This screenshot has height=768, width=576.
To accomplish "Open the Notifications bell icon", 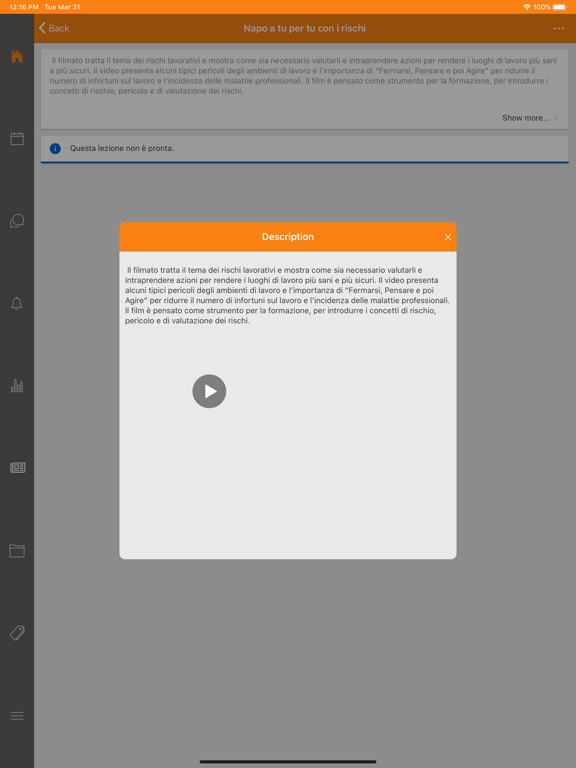I will (x=17, y=304).
